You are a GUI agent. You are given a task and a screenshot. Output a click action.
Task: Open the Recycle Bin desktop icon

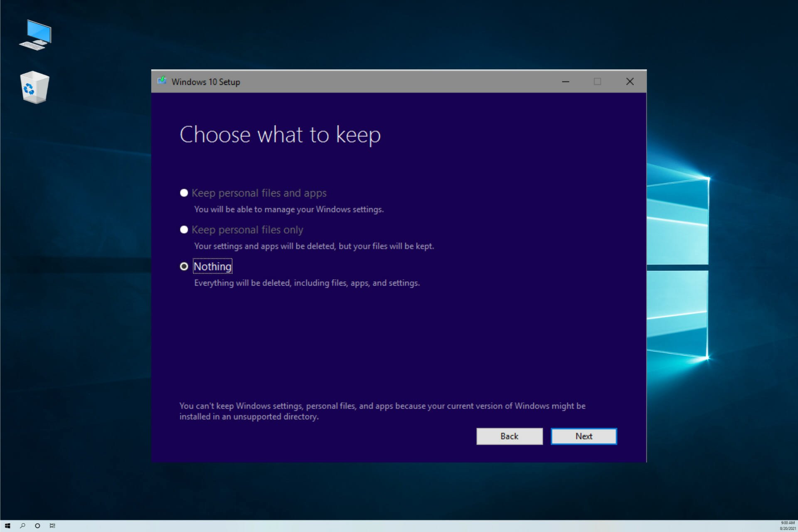point(35,87)
